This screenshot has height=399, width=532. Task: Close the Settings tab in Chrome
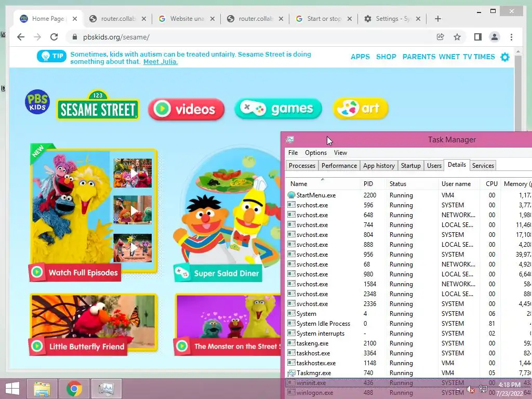coord(418,19)
